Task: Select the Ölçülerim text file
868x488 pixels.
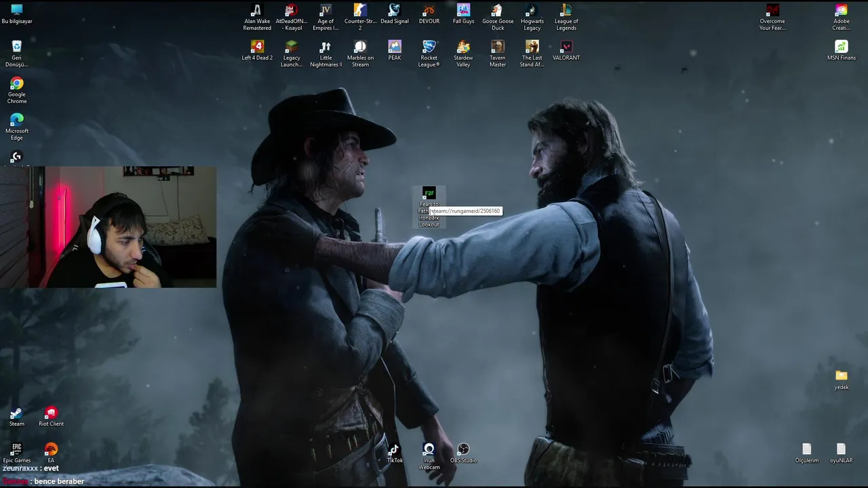Action: [x=807, y=454]
